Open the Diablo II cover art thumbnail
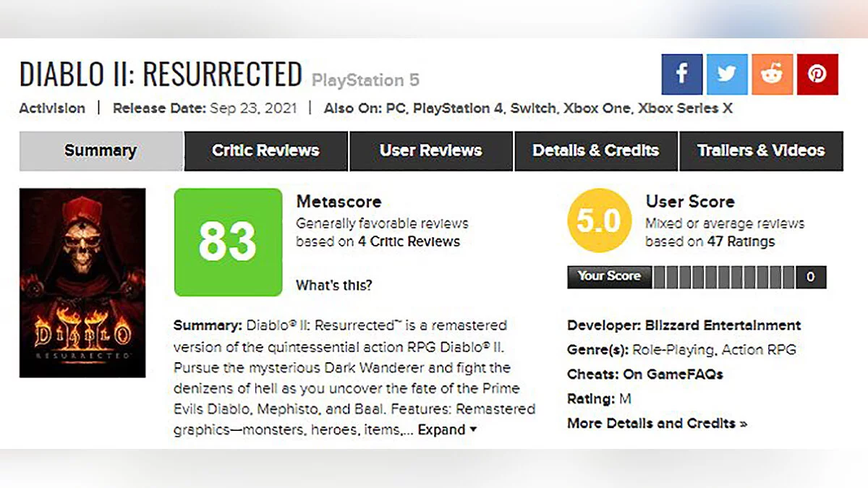868x488 pixels. (x=82, y=283)
